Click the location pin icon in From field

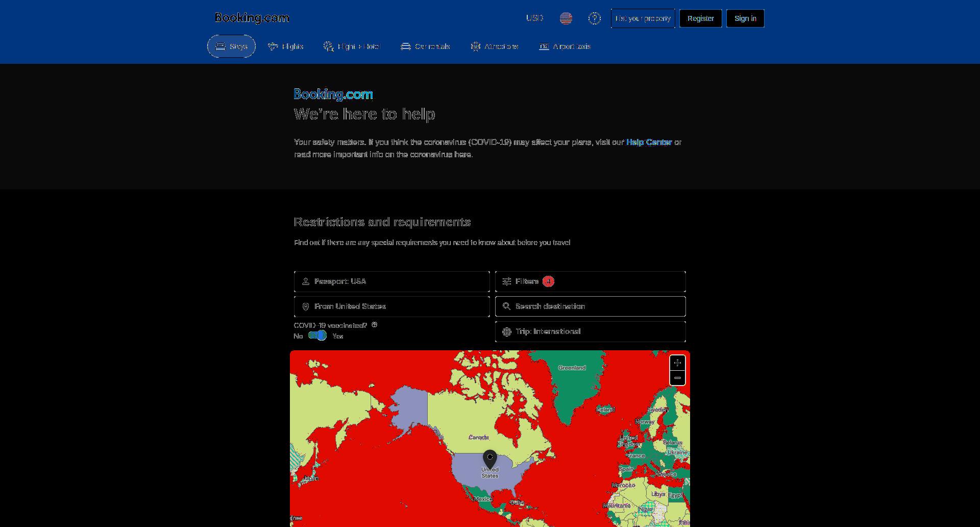point(306,306)
